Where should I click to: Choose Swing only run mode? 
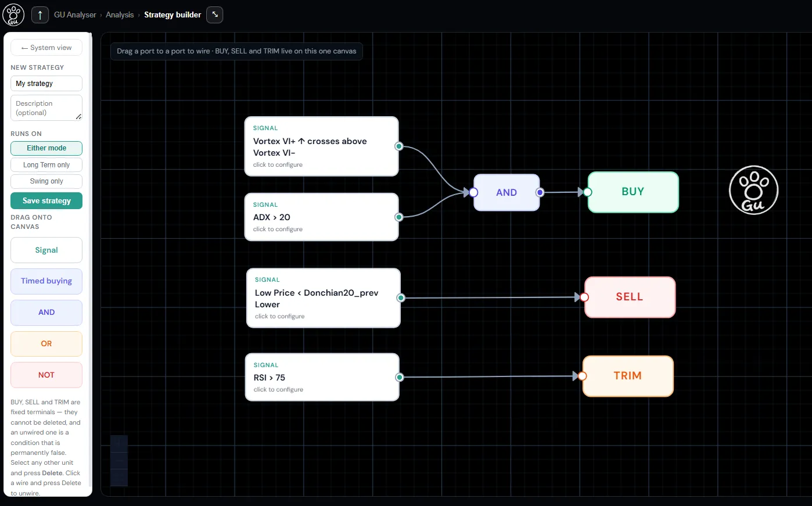(x=46, y=181)
